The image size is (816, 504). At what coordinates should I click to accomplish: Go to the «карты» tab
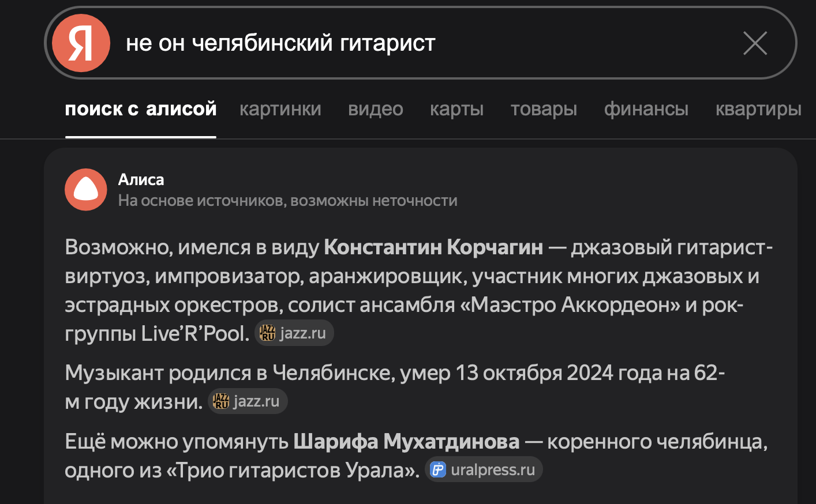(456, 109)
